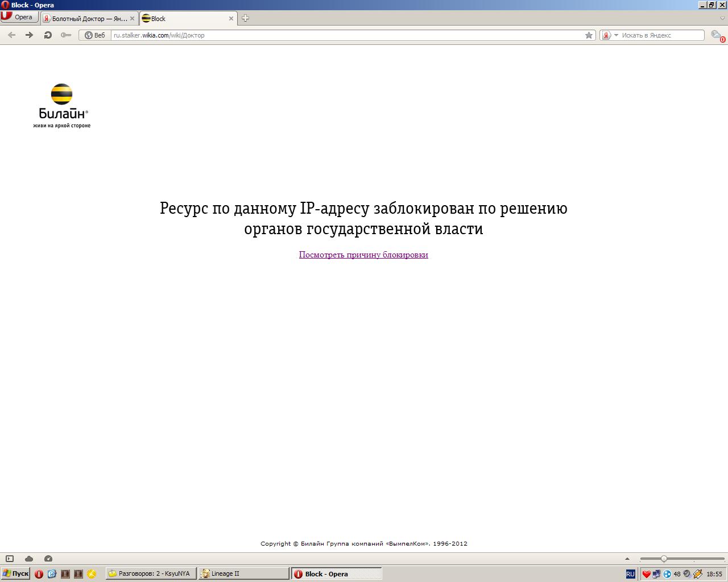Open Opera Unite/chat notification icon

pos(718,36)
